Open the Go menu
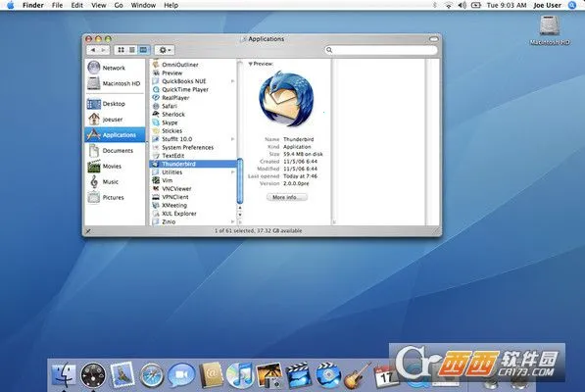This screenshot has width=585, height=392. (119, 5)
